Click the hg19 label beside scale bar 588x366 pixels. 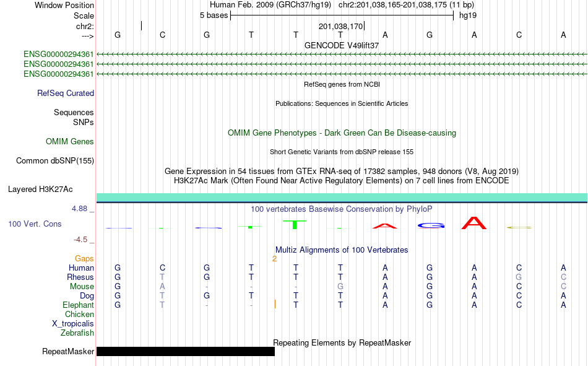(x=468, y=15)
